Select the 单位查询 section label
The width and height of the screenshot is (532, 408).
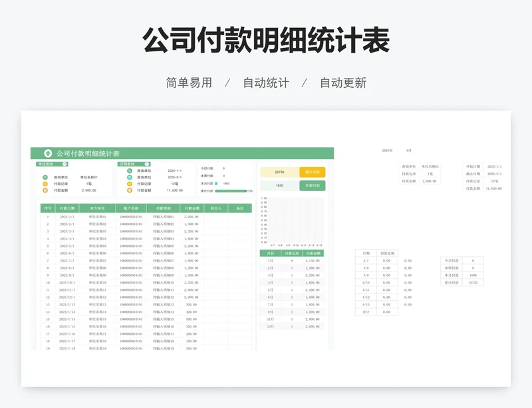click(52, 164)
